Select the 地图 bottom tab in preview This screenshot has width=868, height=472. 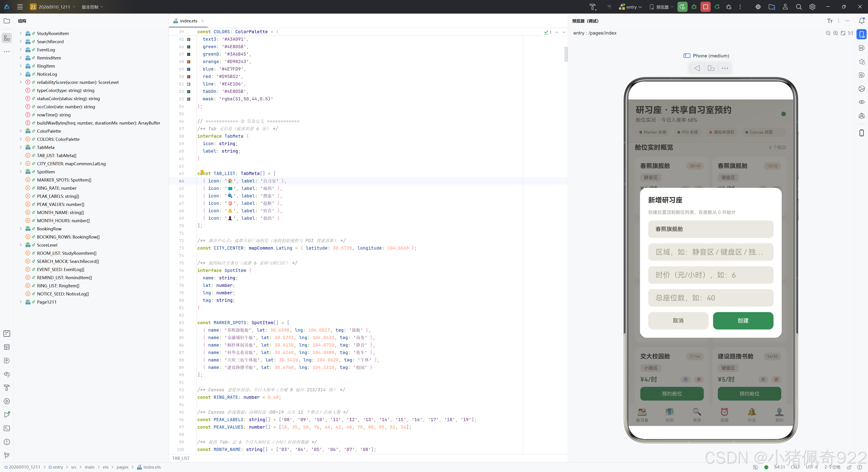670,415
